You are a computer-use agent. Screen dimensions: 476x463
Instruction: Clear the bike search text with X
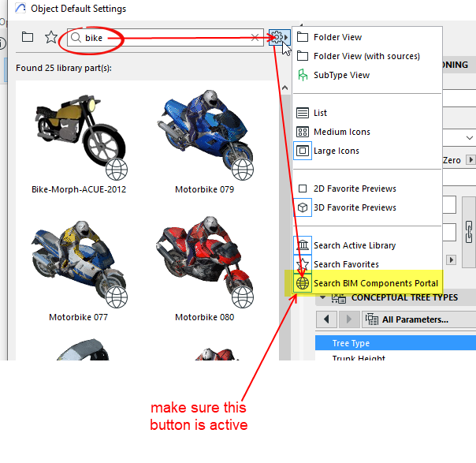(255, 38)
